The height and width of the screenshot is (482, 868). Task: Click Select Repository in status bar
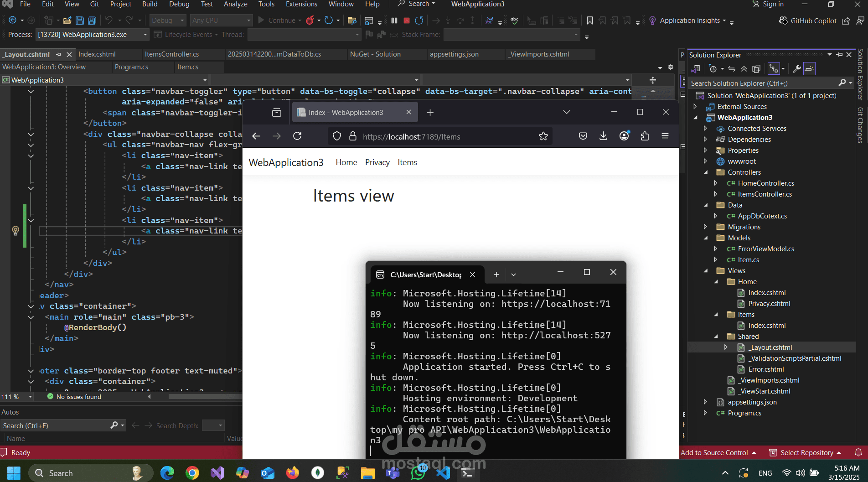(x=805, y=453)
